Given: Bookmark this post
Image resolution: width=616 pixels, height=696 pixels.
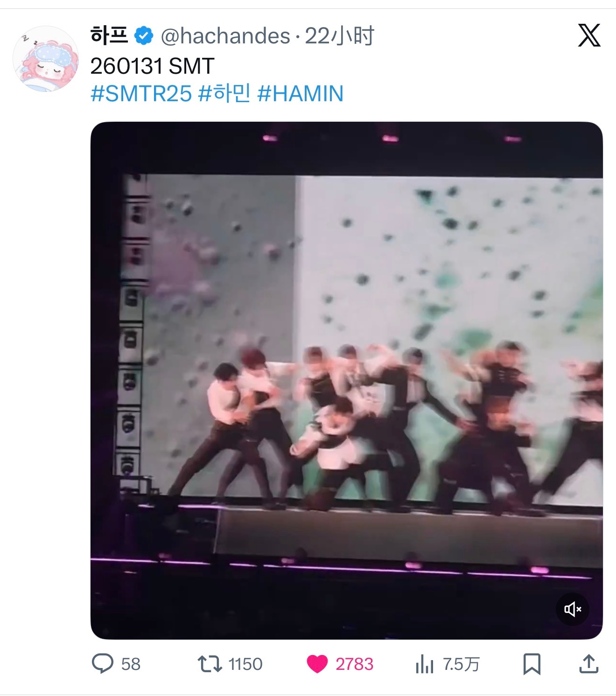Looking at the screenshot, I should coord(532,664).
